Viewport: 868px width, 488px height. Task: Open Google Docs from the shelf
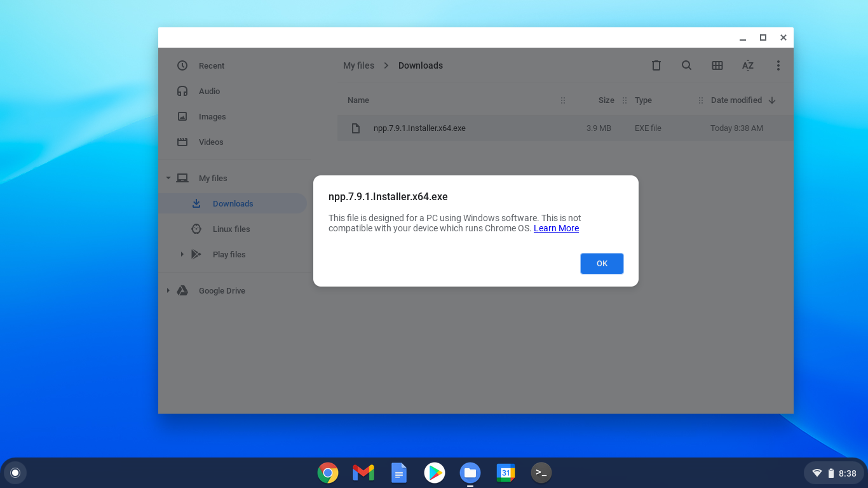click(x=399, y=473)
